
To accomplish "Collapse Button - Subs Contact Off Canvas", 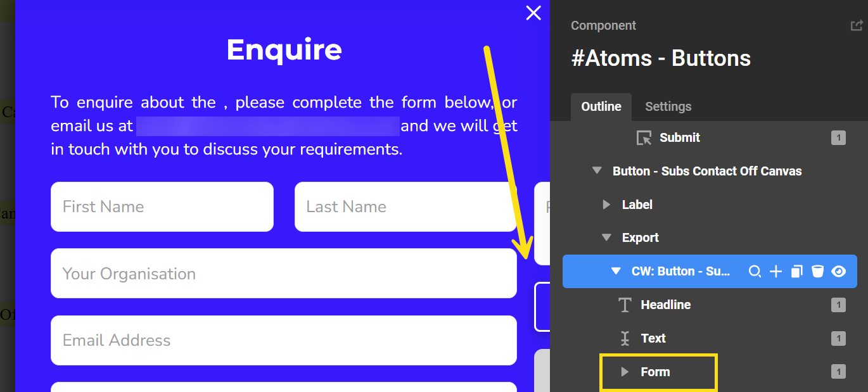I will 597,171.
